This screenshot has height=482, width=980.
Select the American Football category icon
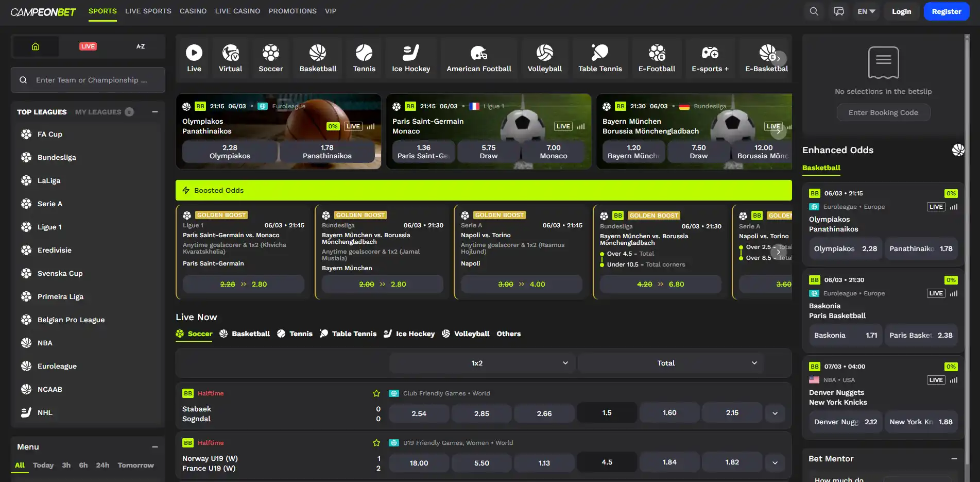pyautogui.click(x=479, y=58)
